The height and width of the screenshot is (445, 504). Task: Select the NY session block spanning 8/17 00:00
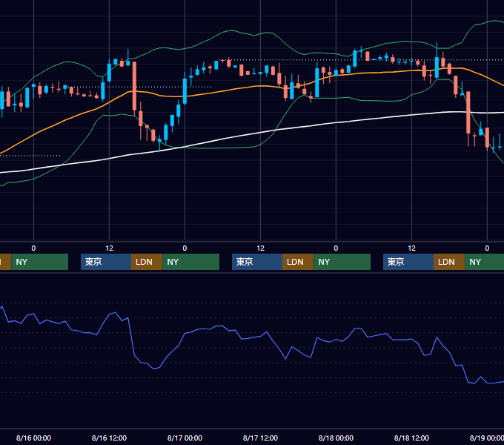pos(191,262)
